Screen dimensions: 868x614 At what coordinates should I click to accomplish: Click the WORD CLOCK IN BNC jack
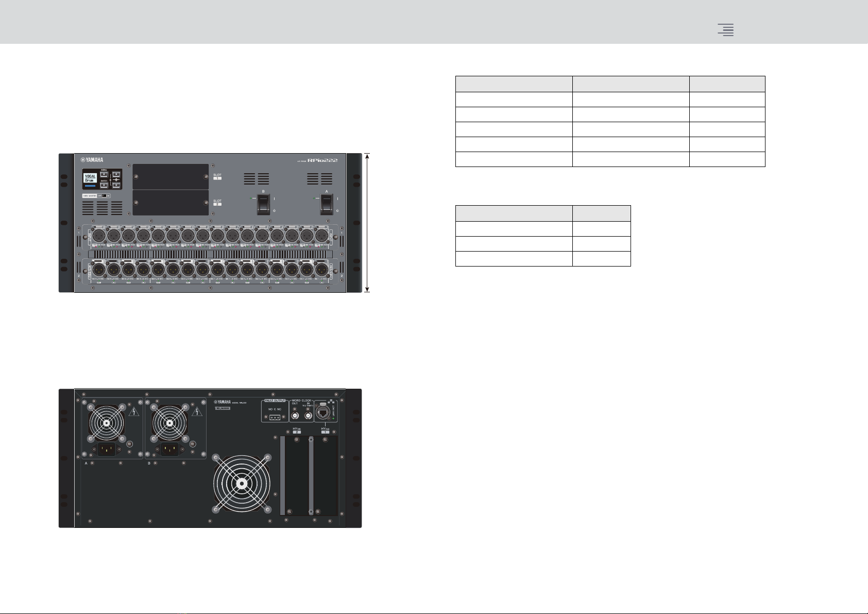pyautogui.click(x=308, y=416)
